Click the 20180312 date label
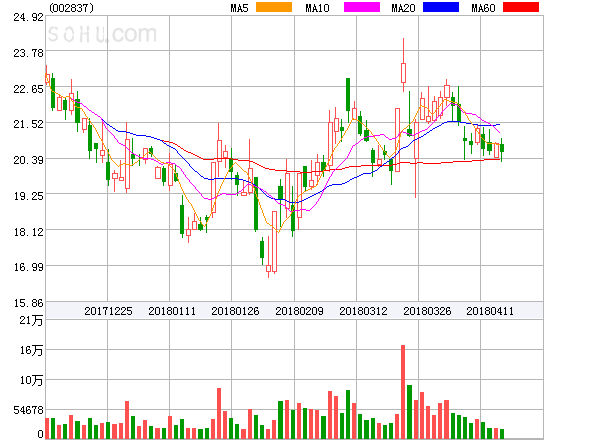This screenshot has height=440, width=600. tap(363, 311)
